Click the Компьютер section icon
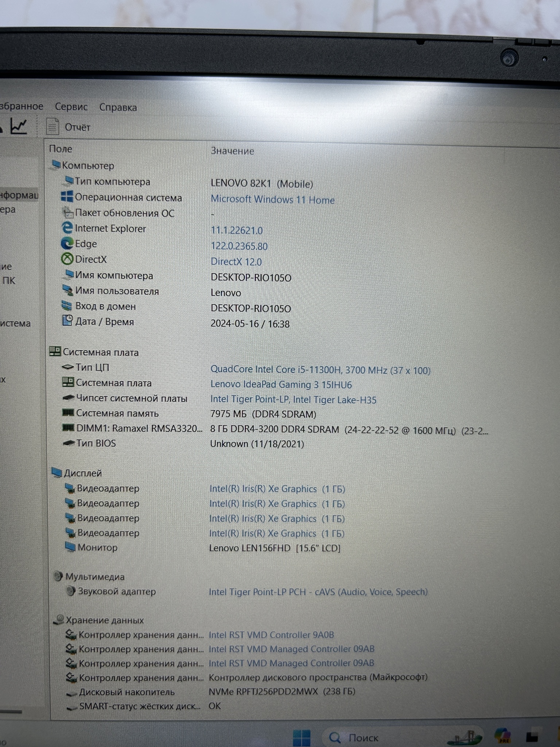The image size is (560, 747). [x=55, y=165]
